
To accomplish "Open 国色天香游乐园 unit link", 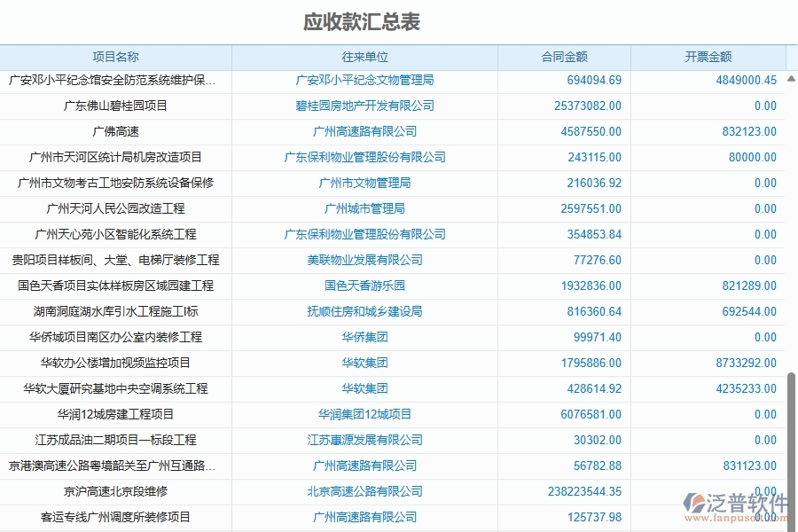I will 364,286.
